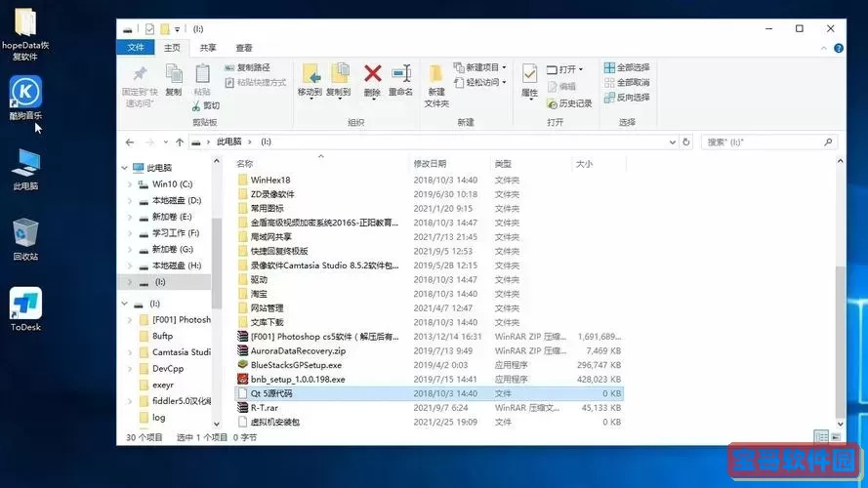Select bnb_setup_1.0.0.198.exe file
The image size is (868, 488).
(297, 380)
